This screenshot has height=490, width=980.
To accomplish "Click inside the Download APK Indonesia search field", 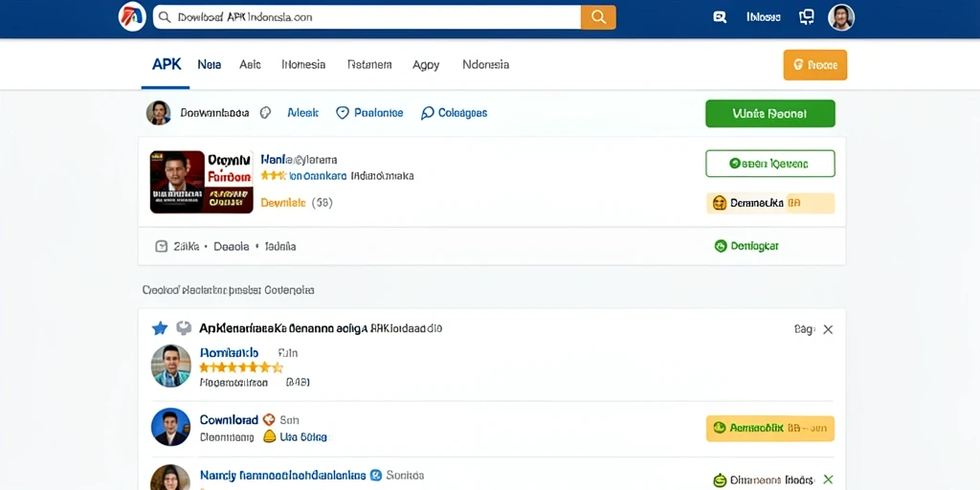I will pos(367,17).
